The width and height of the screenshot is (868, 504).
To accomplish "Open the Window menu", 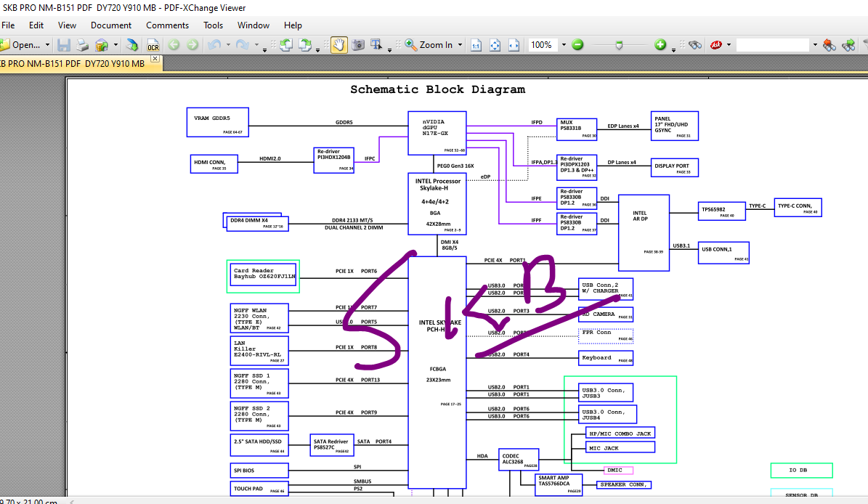I will click(x=253, y=25).
